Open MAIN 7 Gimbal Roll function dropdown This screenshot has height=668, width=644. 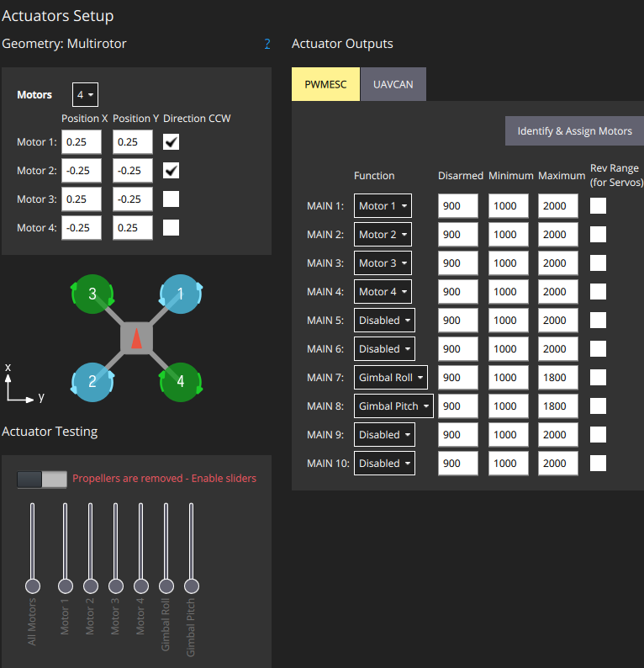click(391, 378)
